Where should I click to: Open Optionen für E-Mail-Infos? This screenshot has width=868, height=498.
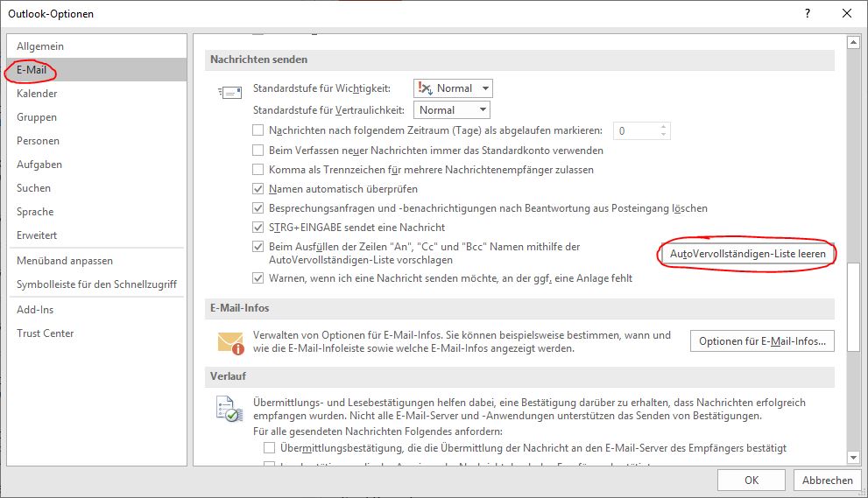click(x=762, y=341)
